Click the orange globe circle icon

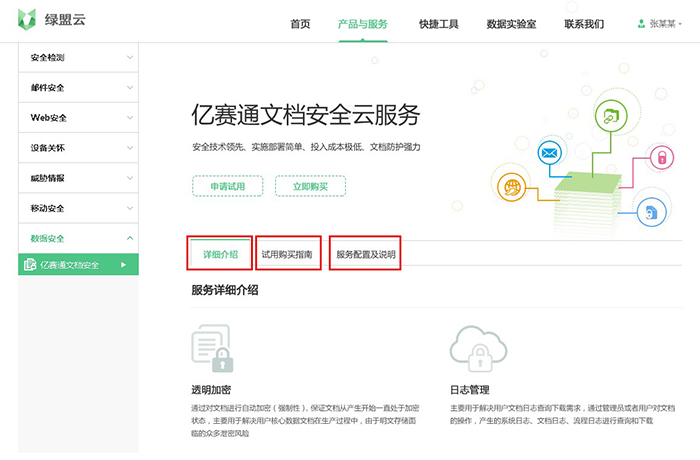512,187
